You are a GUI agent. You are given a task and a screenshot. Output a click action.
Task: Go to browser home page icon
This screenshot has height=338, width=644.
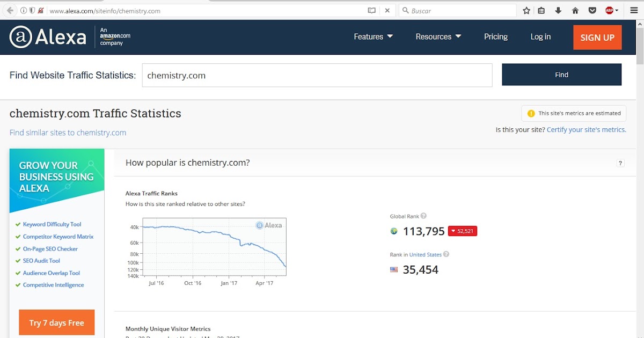point(575,10)
